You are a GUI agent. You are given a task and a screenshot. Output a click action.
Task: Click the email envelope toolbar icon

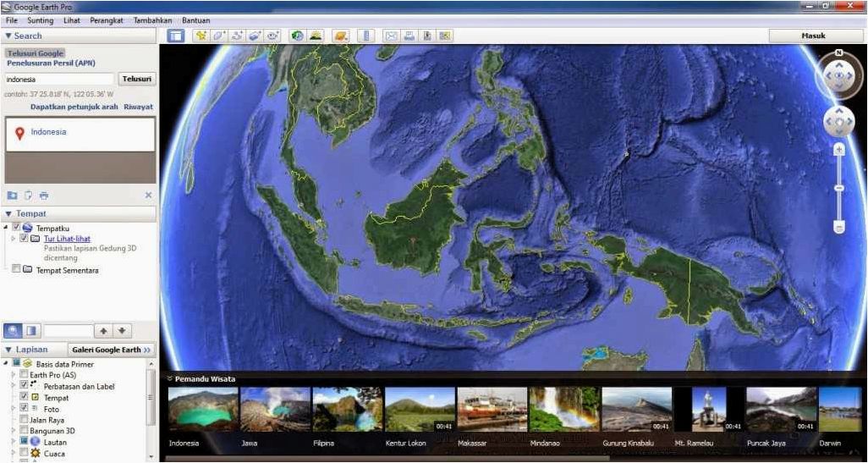[x=392, y=36]
